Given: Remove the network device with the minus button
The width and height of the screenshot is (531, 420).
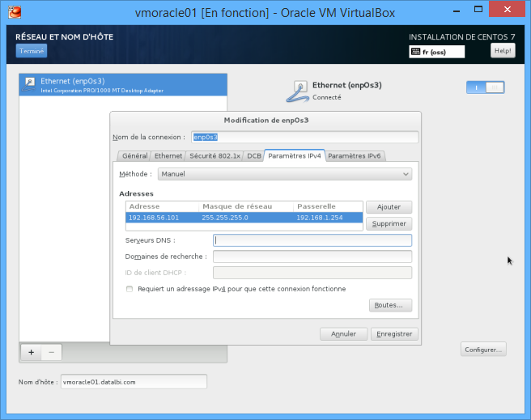Looking at the screenshot, I should pos(52,352).
